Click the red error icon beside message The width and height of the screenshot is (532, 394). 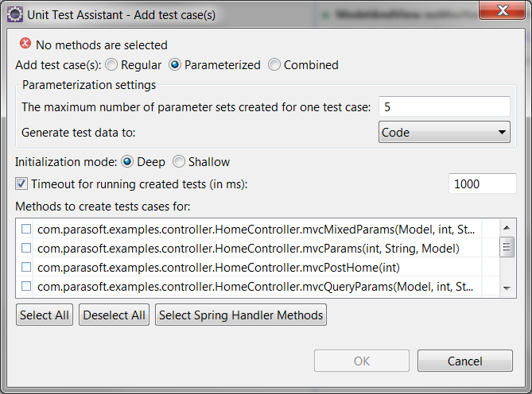point(25,44)
